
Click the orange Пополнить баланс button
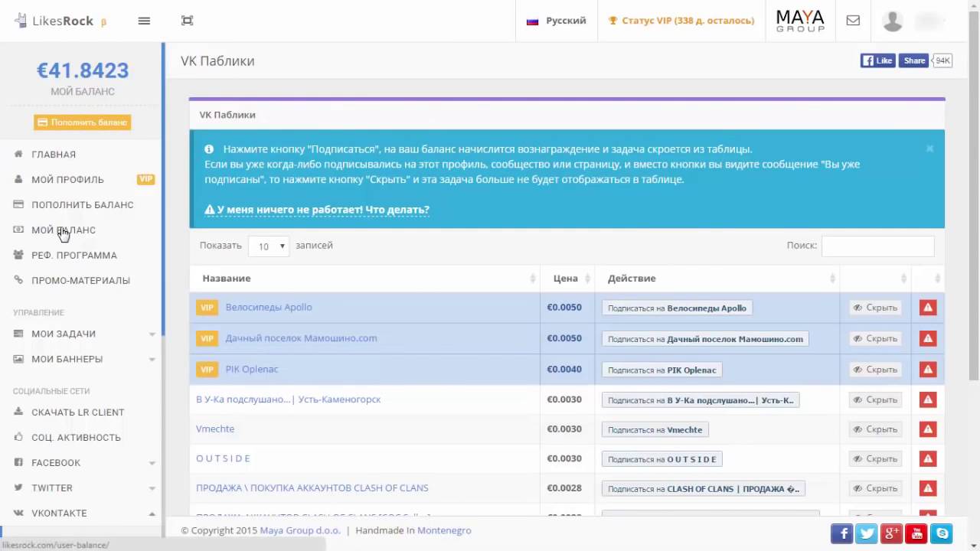click(82, 122)
